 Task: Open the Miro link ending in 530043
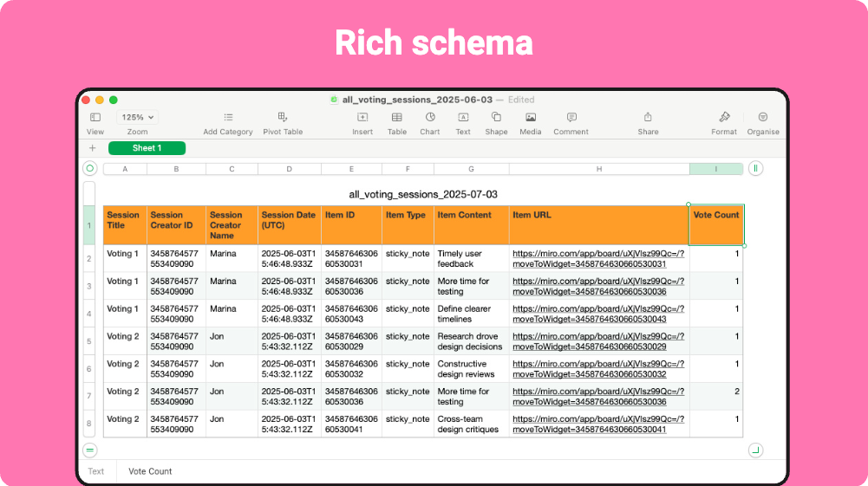coord(597,314)
